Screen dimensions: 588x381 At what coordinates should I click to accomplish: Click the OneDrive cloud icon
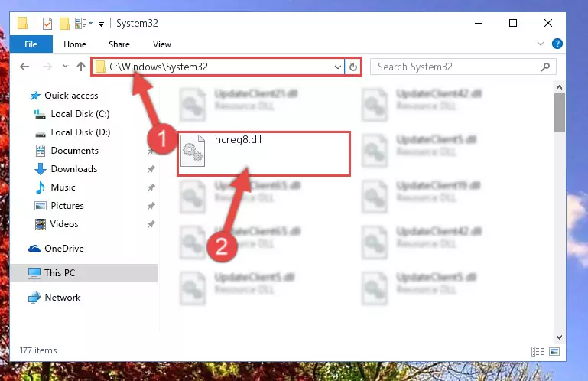[x=34, y=249]
